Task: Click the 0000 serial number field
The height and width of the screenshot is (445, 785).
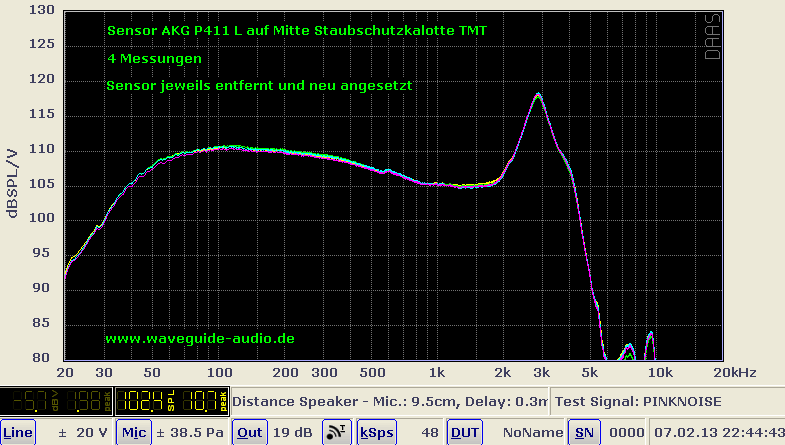Action: 624,432
